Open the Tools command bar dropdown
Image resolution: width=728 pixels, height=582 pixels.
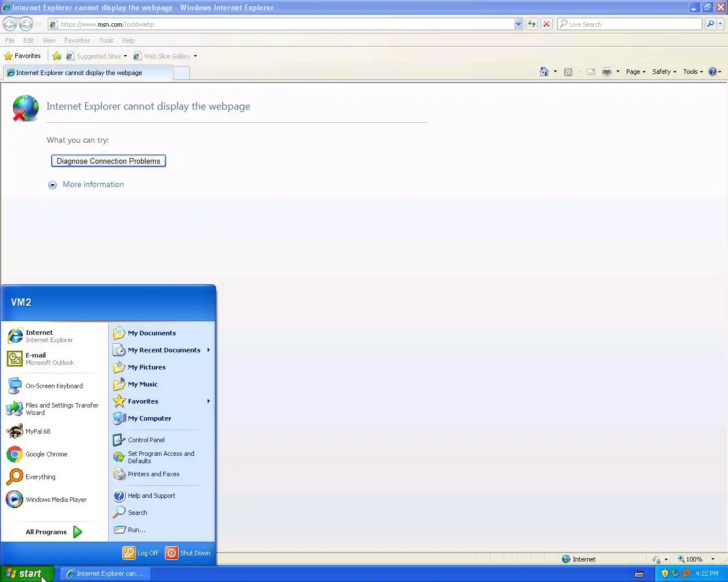pos(693,72)
